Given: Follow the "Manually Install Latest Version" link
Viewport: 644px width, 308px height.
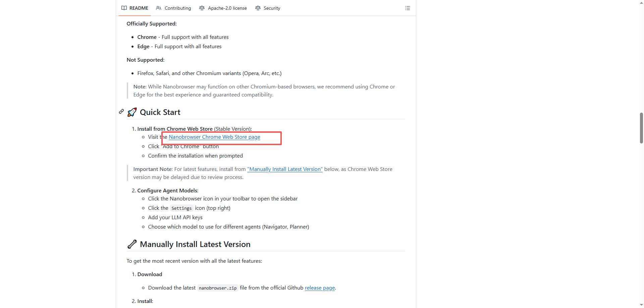Looking at the screenshot, I should click(285, 169).
